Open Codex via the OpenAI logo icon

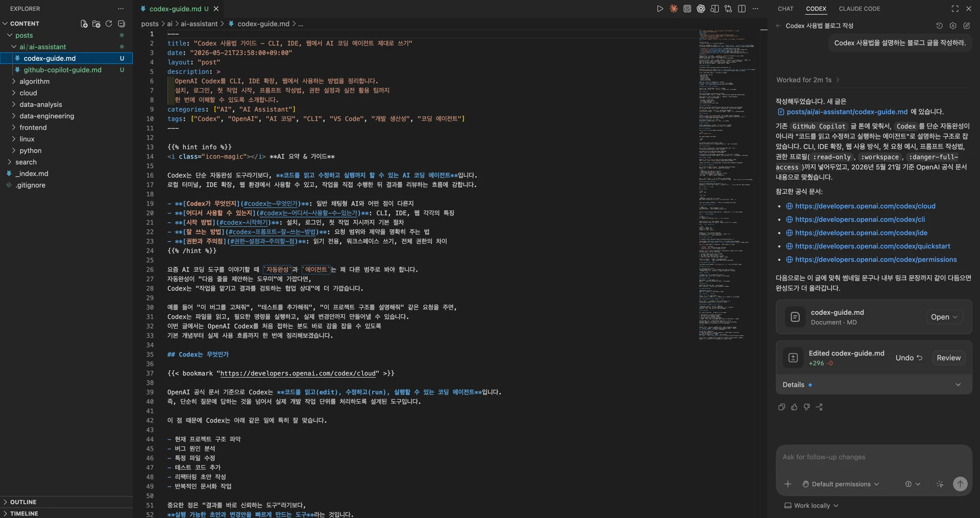coord(701,9)
